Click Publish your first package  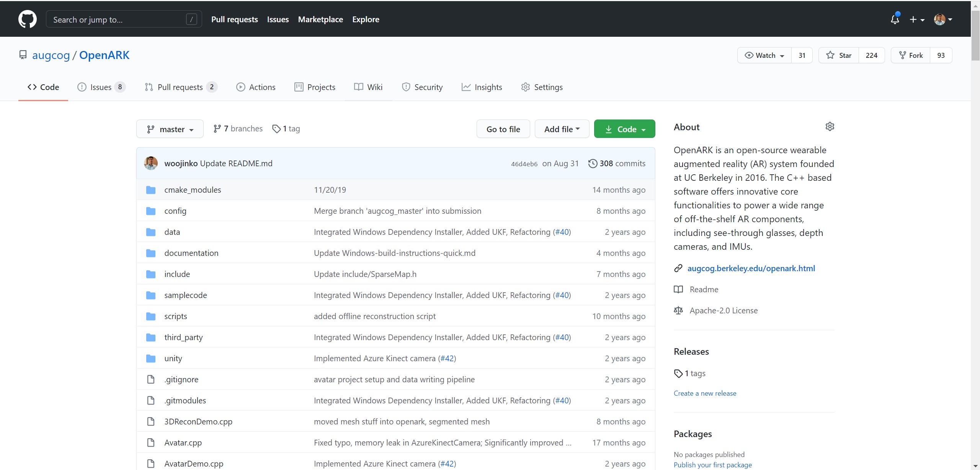[712, 465]
